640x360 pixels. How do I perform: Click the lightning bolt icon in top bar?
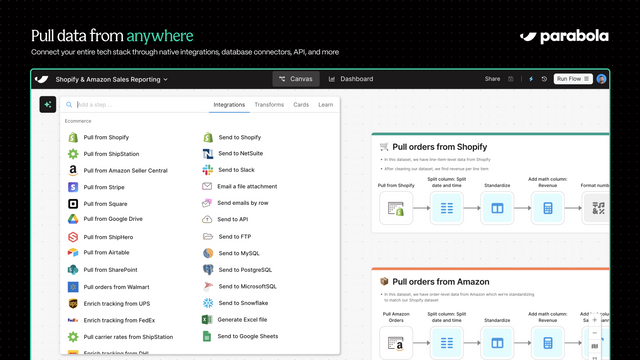(x=531, y=79)
